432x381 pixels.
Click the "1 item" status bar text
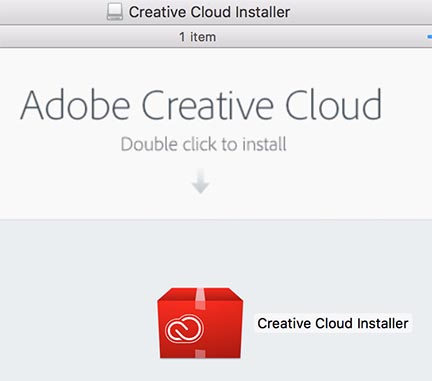coord(198,37)
